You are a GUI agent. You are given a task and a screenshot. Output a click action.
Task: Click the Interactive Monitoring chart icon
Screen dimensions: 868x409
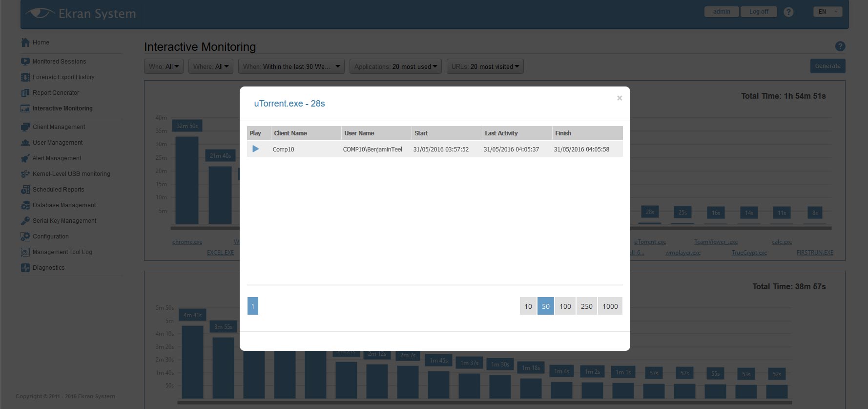25,108
